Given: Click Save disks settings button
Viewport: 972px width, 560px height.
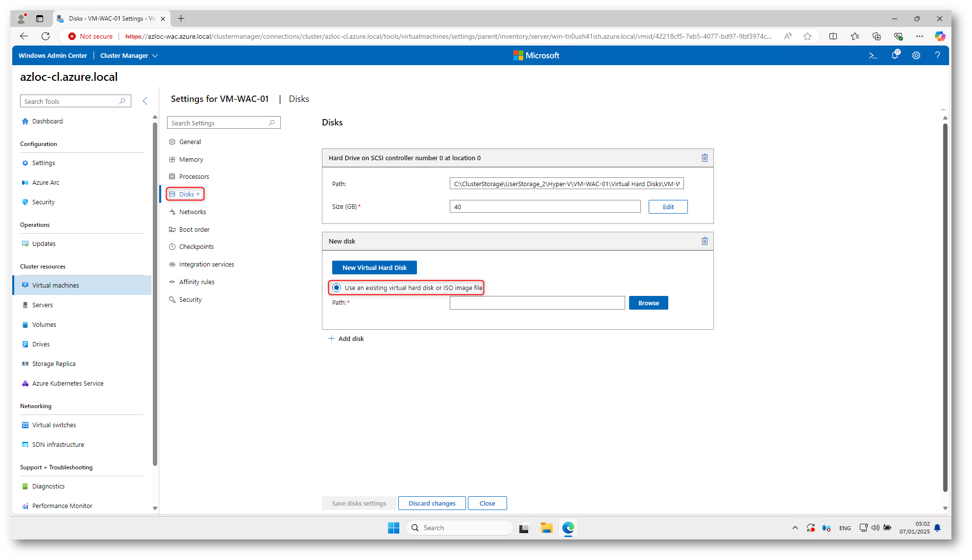Looking at the screenshot, I should (359, 503).
